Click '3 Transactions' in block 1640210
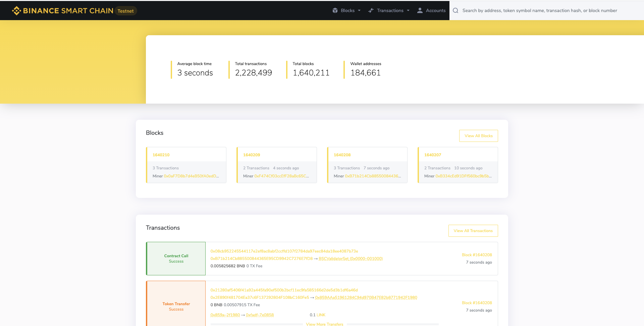Viewport: 644px width, 326px height. click(x=166, y=168)
